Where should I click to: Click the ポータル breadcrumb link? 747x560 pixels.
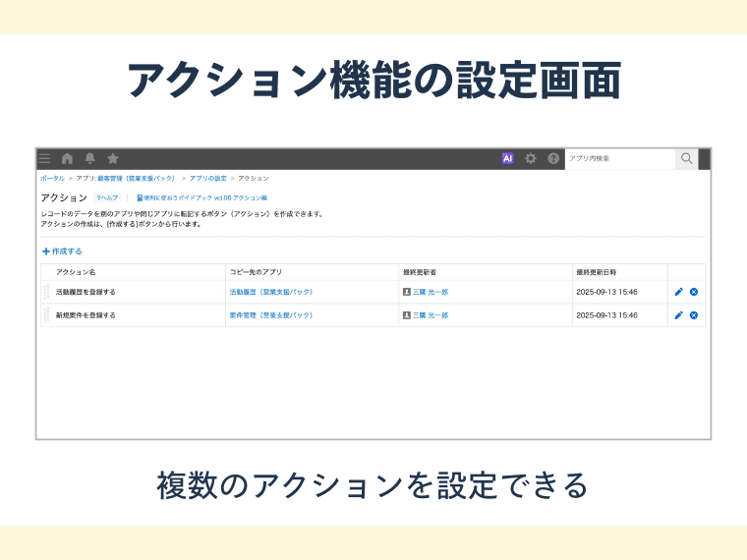click(x=53, y=179)
